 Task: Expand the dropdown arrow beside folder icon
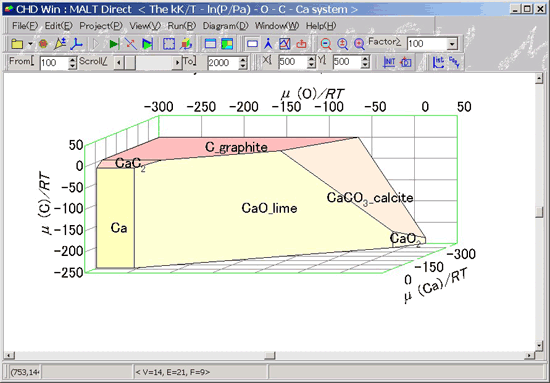tap(31, 44)
